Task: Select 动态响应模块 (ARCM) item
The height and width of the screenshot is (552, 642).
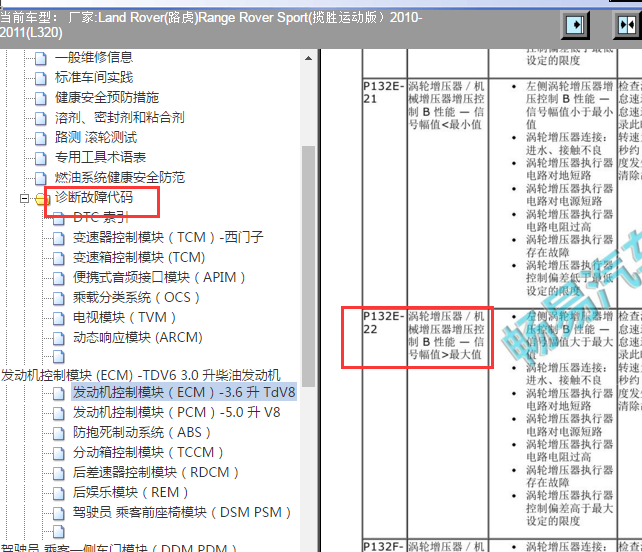Action: pos(138,337)
